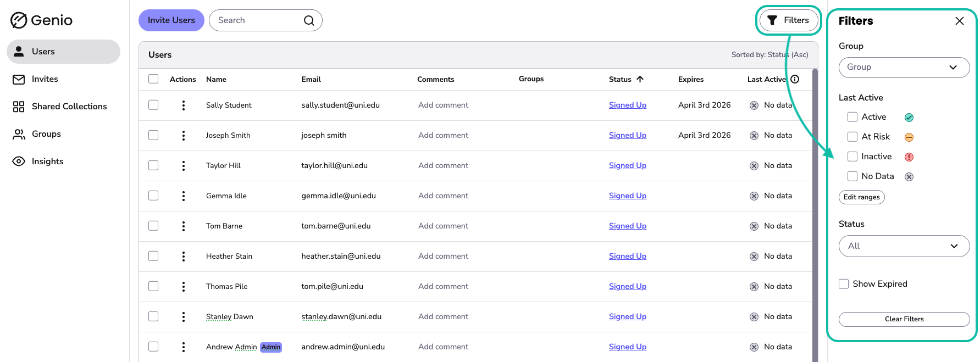The width and height of the screenshot is (980, 362).
Task: Open actions menu for Joseph Smith
Action: (x=183, y=136)
